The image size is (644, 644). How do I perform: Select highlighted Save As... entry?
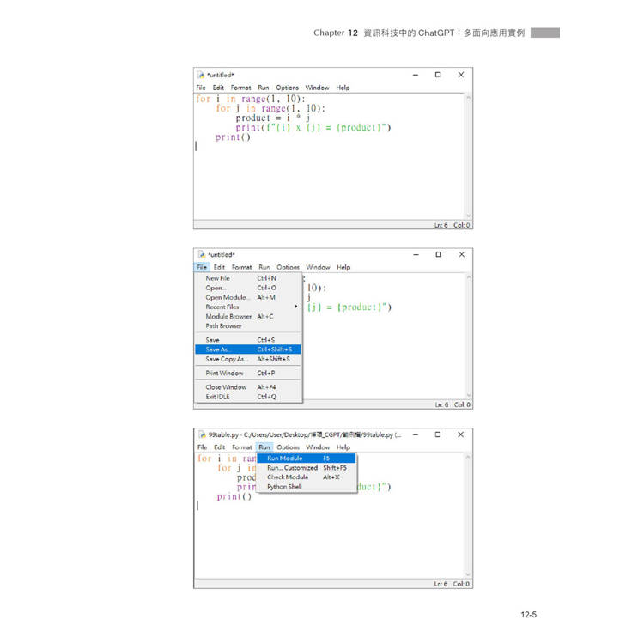point(248,349)
